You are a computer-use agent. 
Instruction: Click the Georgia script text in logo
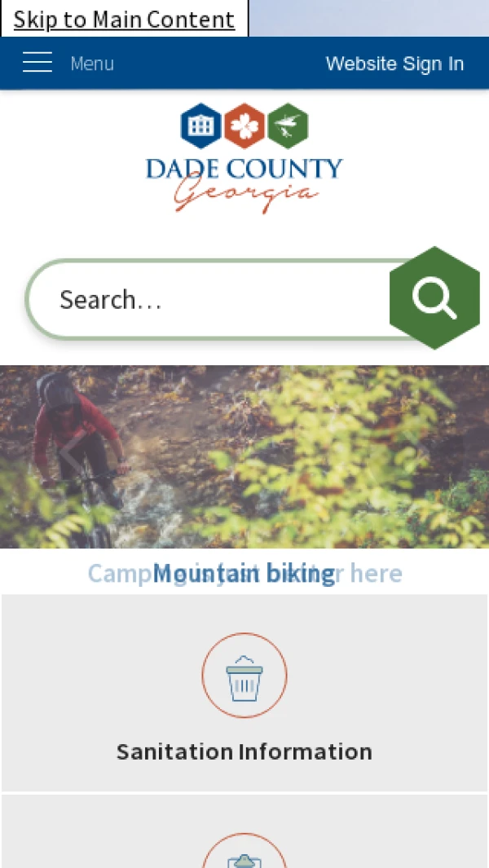coord(246,195)
